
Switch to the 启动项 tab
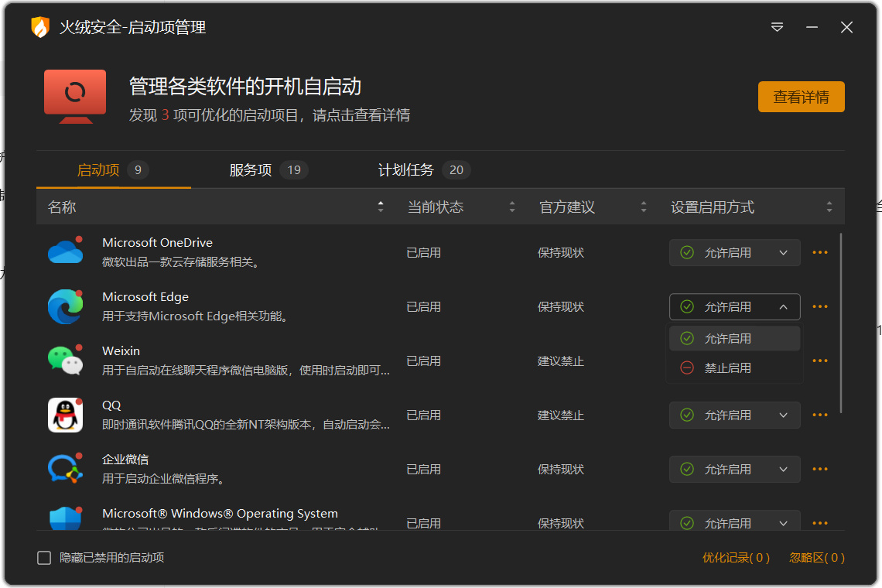(113, 170)
